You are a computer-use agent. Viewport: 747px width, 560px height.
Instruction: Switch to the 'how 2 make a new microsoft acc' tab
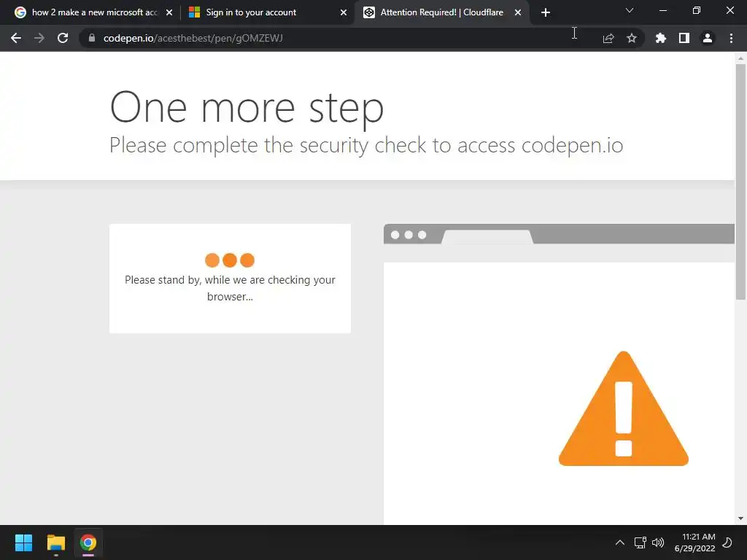pyautogui.click(x=94, y=12)
